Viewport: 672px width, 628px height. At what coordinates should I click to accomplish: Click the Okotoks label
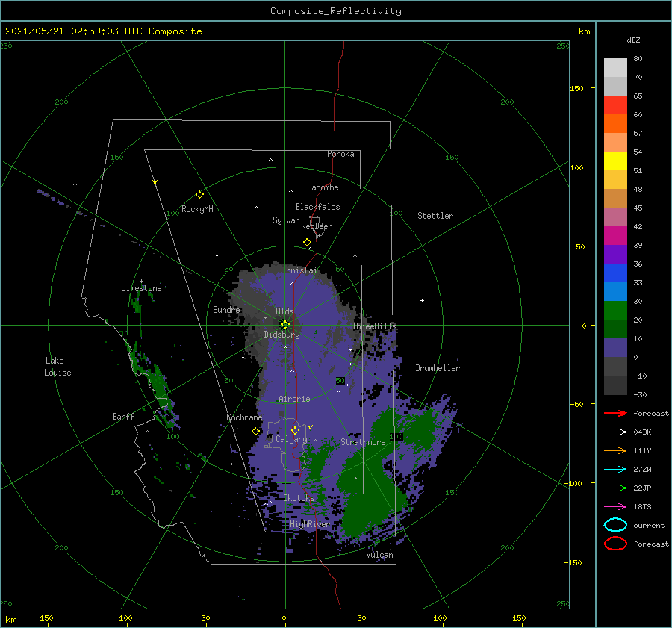(x=299, y=497)
